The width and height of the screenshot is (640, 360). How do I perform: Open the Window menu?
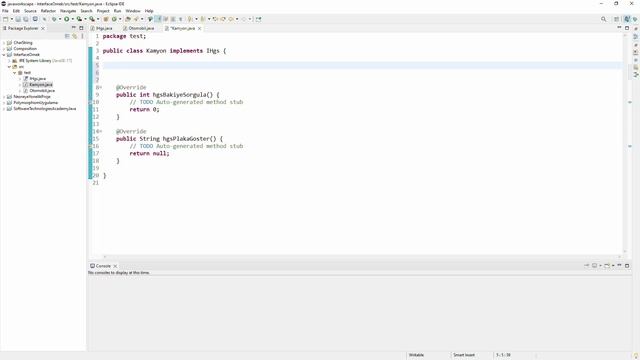coord(133,11)
